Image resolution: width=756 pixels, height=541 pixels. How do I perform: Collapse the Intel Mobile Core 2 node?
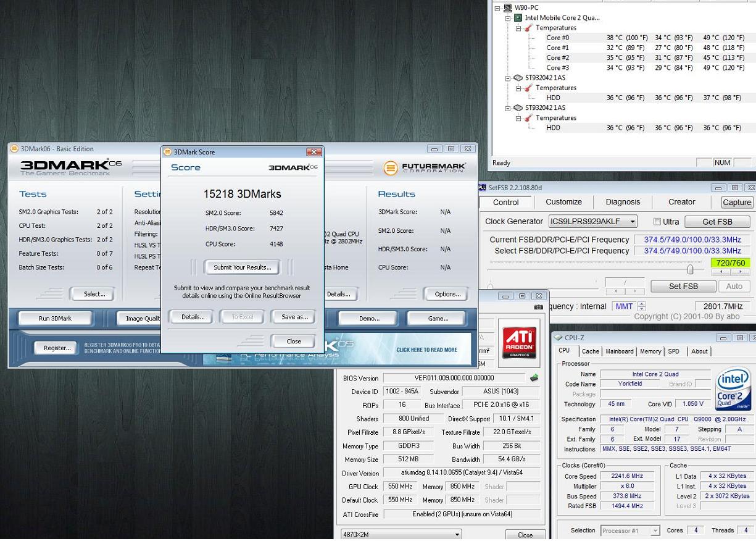(509, 18)
